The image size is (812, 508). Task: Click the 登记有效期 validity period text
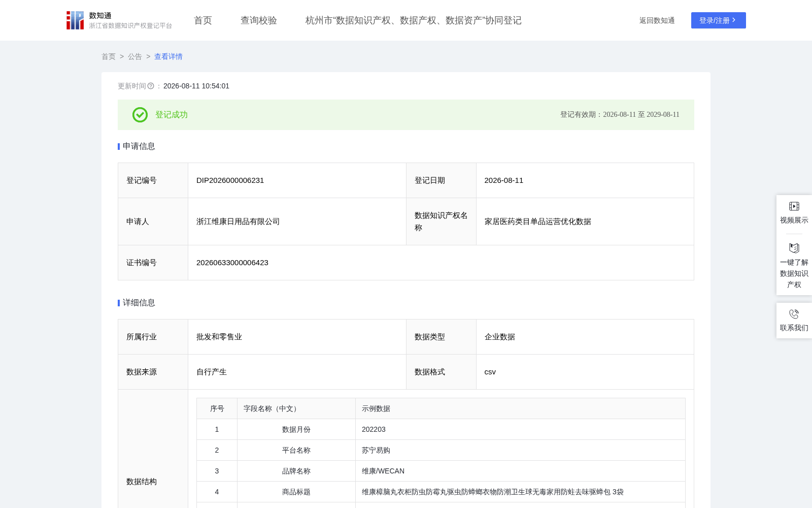click(x=620, y=115)
